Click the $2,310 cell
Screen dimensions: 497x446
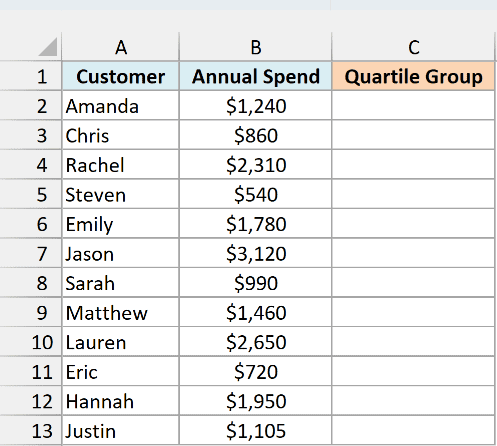pos(255,164)
